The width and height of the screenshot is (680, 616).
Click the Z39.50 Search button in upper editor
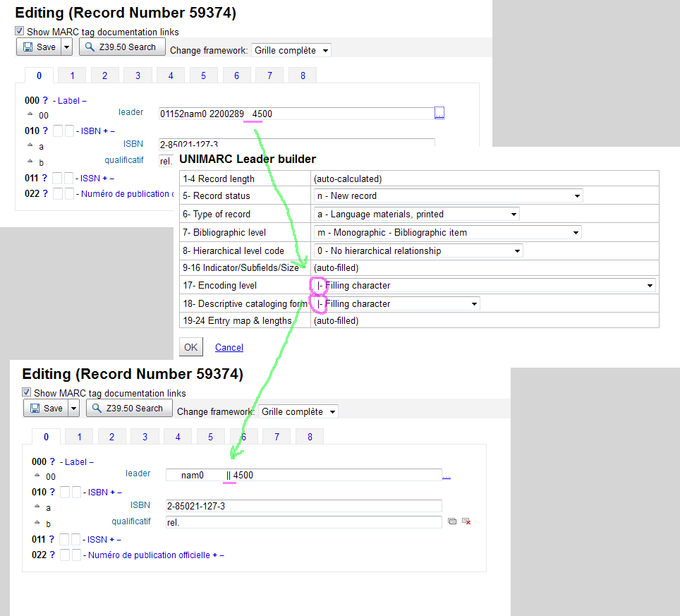tap(122, 47)
